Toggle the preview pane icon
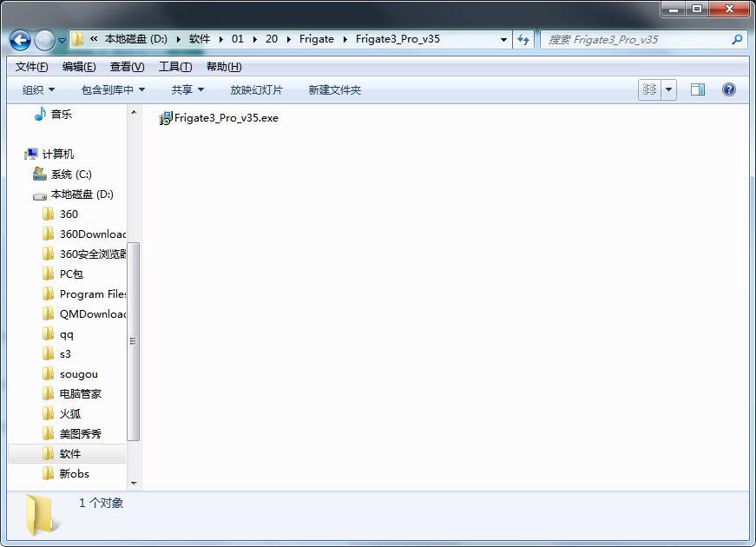 click(x=697, y=89)
